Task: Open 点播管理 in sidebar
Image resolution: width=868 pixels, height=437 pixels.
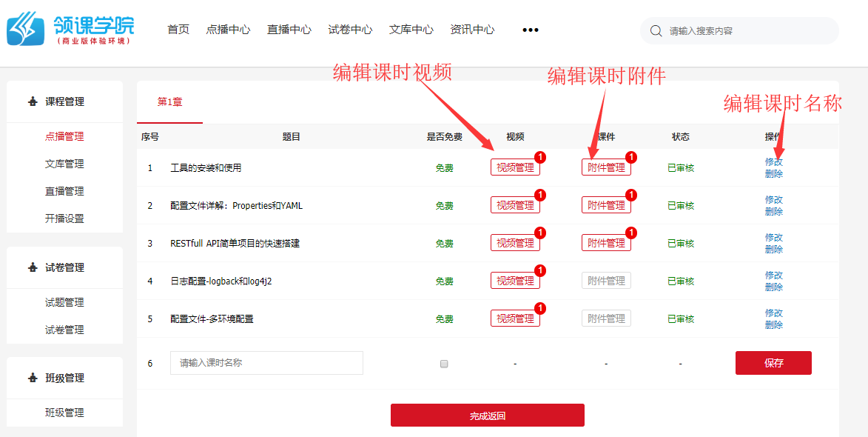Action: pos(64,136)
